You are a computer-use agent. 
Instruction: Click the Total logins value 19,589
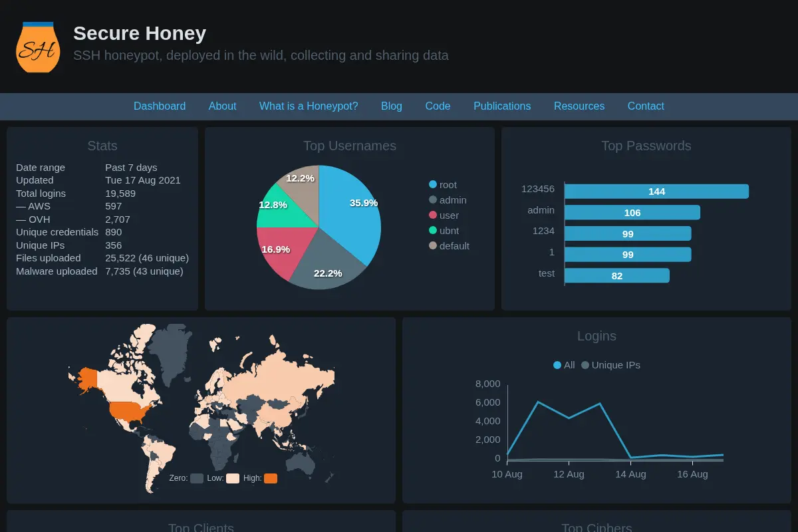point(120,194)
